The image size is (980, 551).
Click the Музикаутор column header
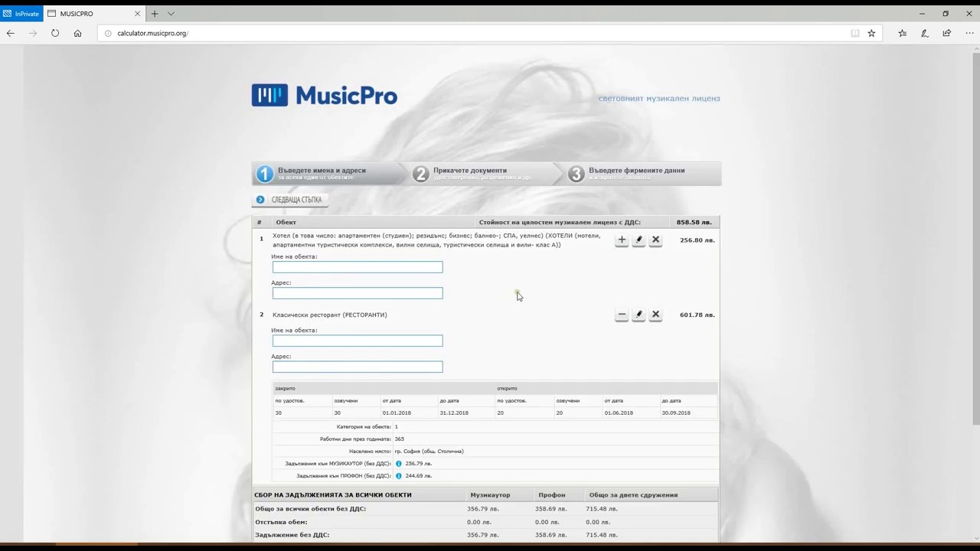pos(490,495)
